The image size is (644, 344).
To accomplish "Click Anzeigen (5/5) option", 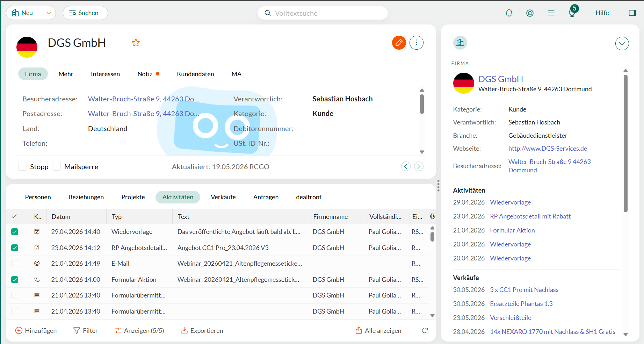I will point(139,330).
